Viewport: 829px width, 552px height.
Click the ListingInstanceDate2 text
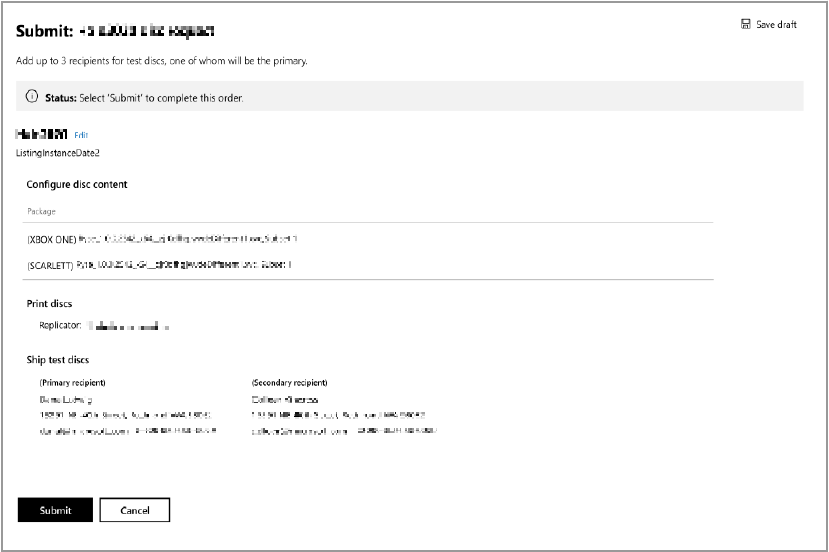[58, 153]
